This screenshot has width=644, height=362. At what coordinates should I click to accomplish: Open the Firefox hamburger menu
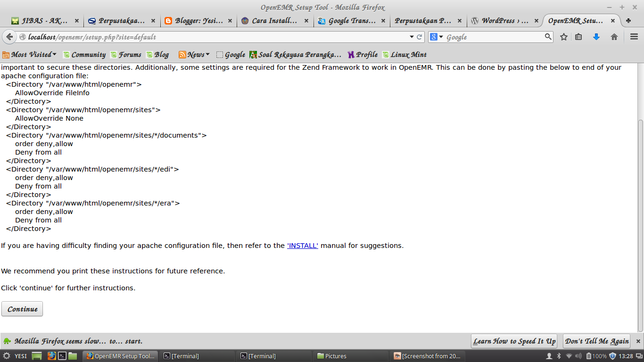(x=634, y=37)
